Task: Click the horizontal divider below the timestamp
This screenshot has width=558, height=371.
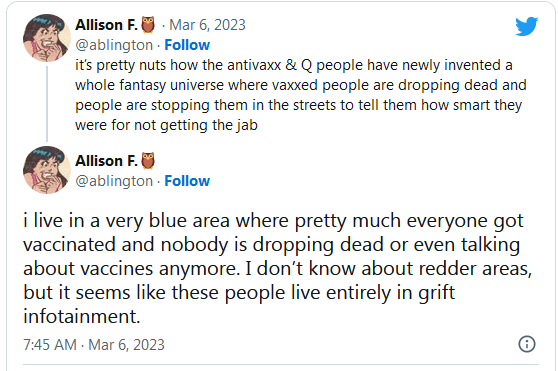Action: pyautogui.click(x=281, y=364)
